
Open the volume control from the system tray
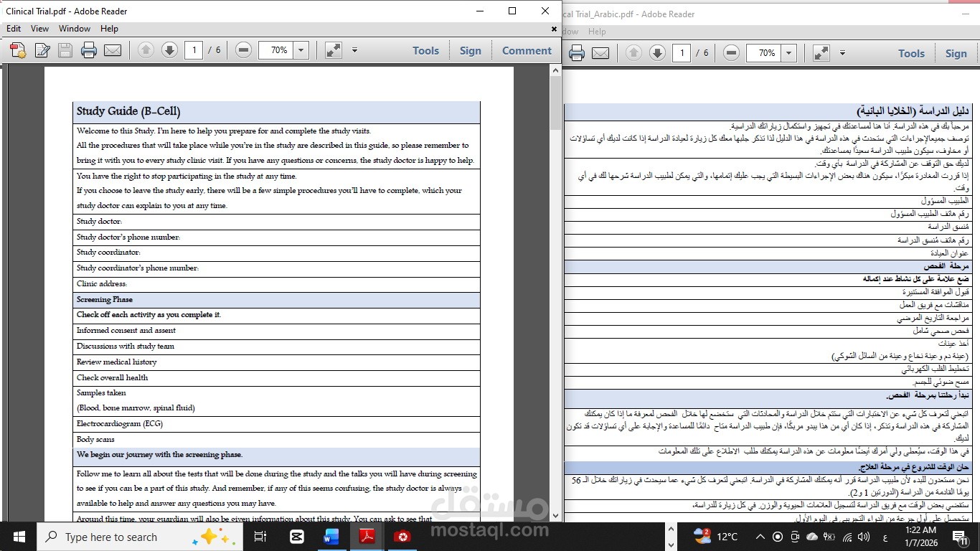(863, 537)
